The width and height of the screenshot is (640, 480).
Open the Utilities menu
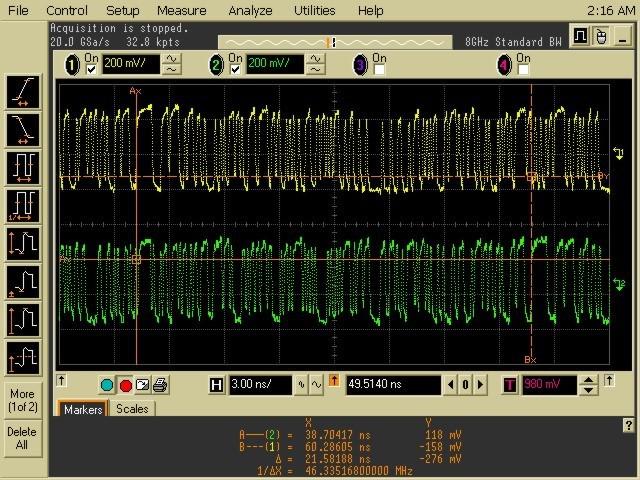pos(315,10)
